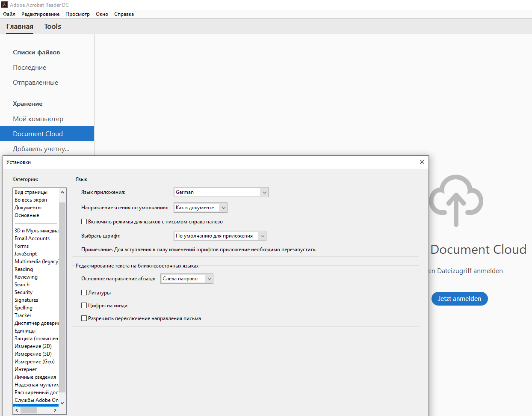This screenshot has height=416, width=532.
Task: Click the categories horizontal scroll right arrow
Action: coord(55,410)
